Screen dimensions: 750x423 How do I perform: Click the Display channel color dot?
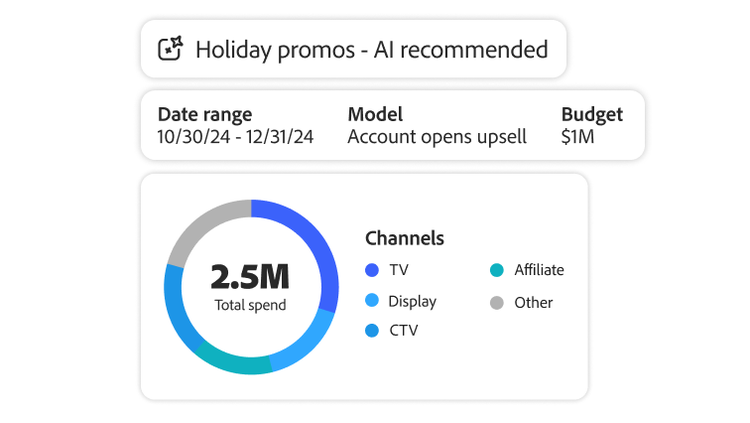(x=372, y=301)
